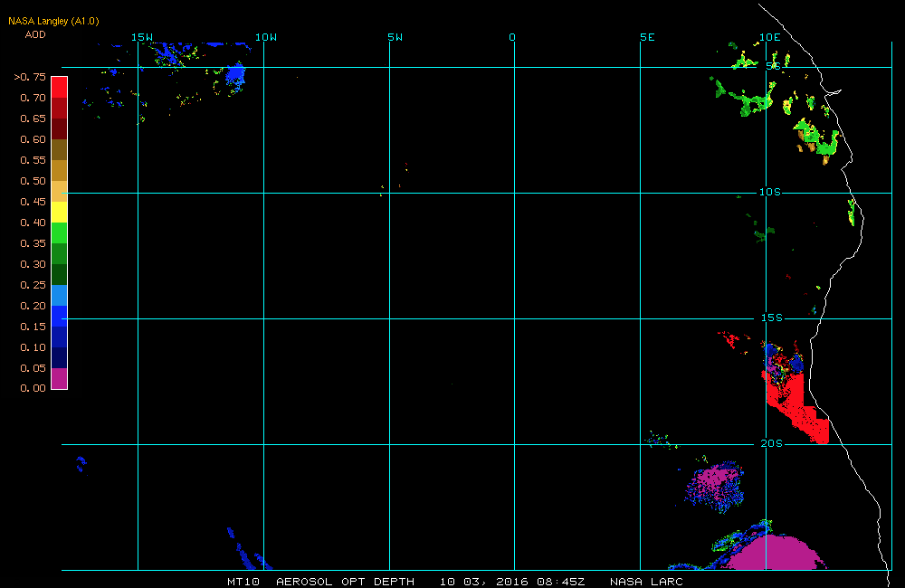Click the large red aerosol patch near 18S
This screenshot has height=588, width=905.
click(x=796, y=407)
